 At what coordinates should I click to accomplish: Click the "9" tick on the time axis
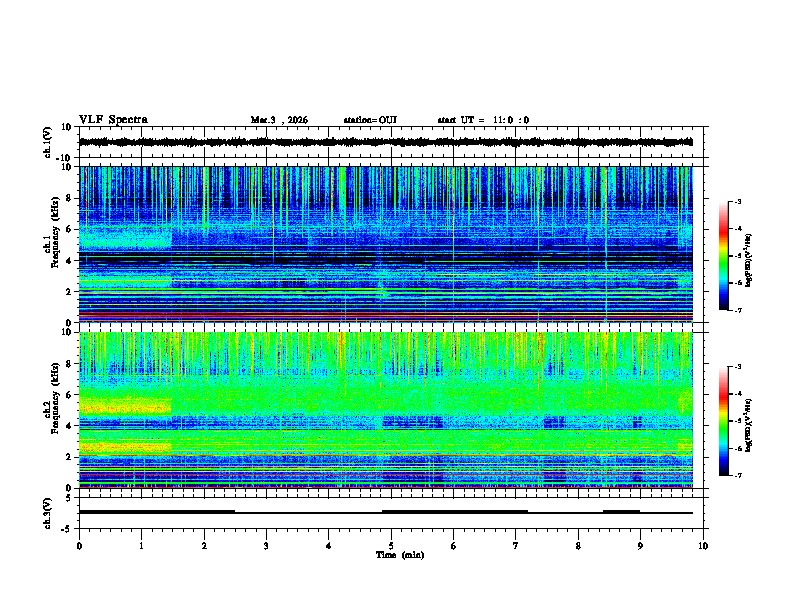tap(640, 546)
